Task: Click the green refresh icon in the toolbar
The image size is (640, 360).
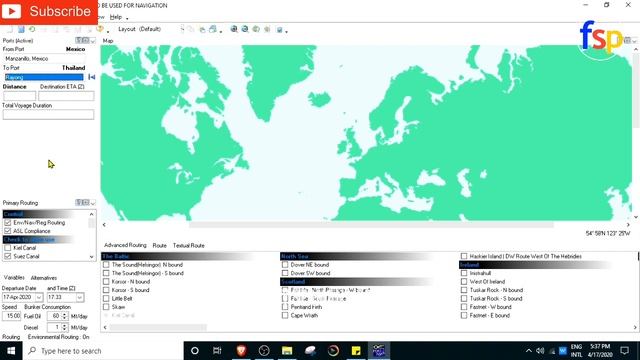Action: (x=31, y=29)
